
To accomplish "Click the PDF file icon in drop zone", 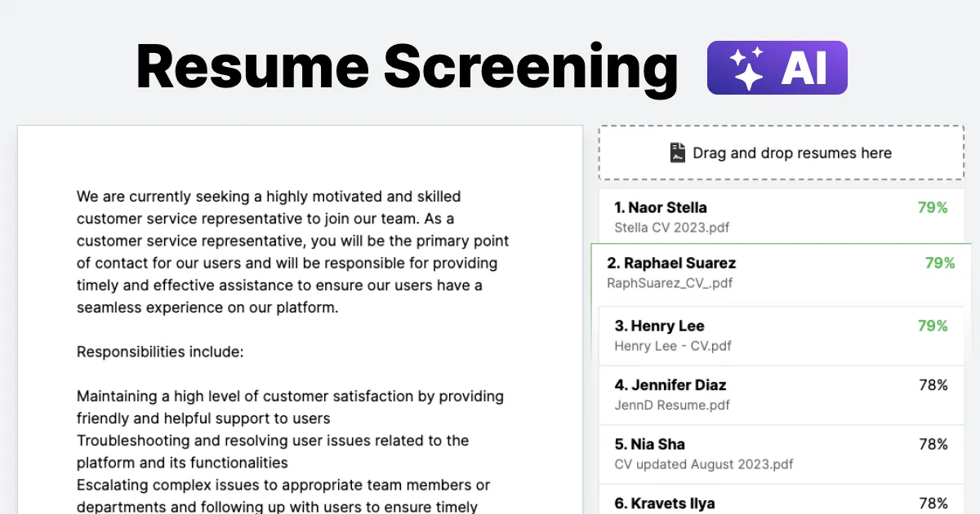I will point(677,153).
